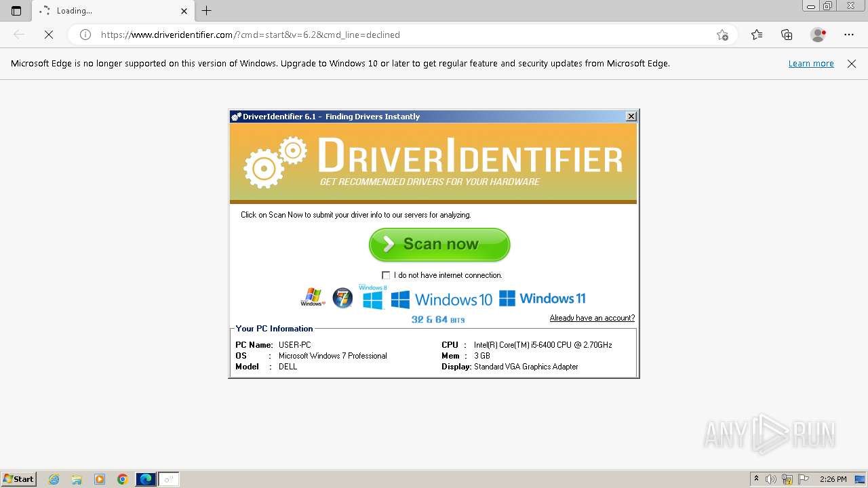The height and width of the screenshot is (488, 868).
Task: Open File Explorer from taskbar
Action: (x=77, y=479)
